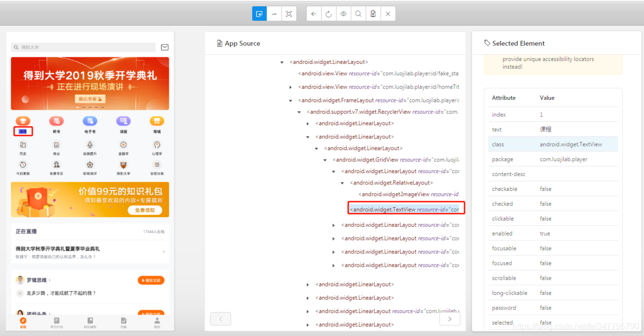The image size is (644, 336).
Task: Click the right chevron button below App Source
Action: [450, 319]
